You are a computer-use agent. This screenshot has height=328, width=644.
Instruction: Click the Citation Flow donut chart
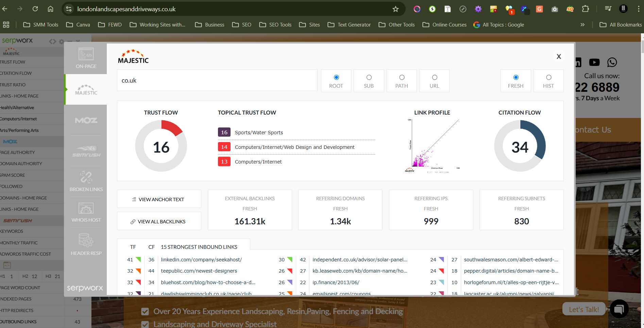(x=520, y=146)
